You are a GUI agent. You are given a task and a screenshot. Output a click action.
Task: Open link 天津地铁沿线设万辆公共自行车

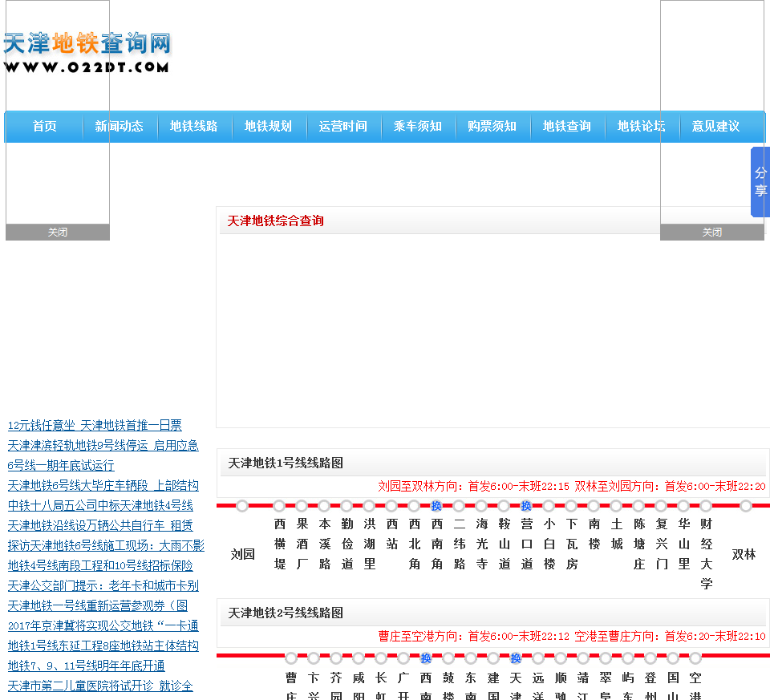tap(100, 526)
